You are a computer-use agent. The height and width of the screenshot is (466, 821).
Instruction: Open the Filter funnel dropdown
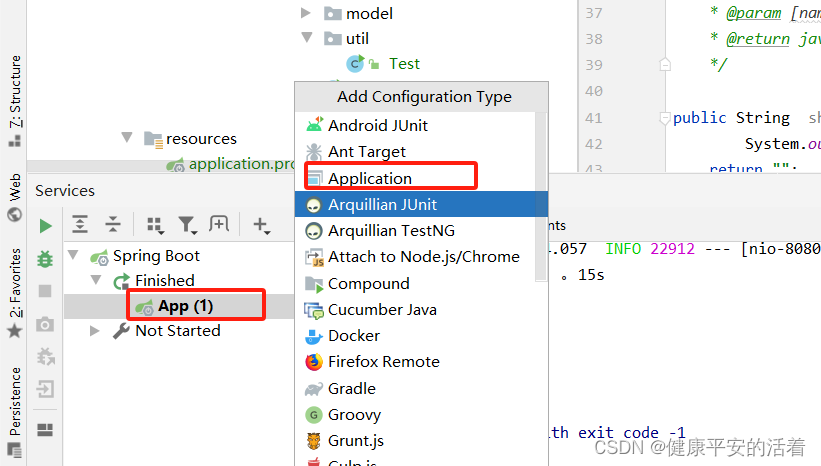click(187, 225)
